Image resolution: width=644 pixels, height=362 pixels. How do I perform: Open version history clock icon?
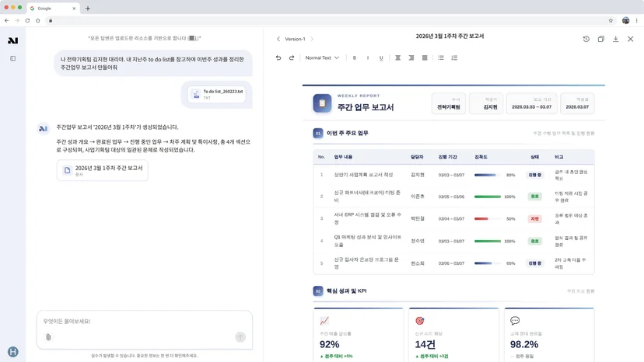coord(586,39)
